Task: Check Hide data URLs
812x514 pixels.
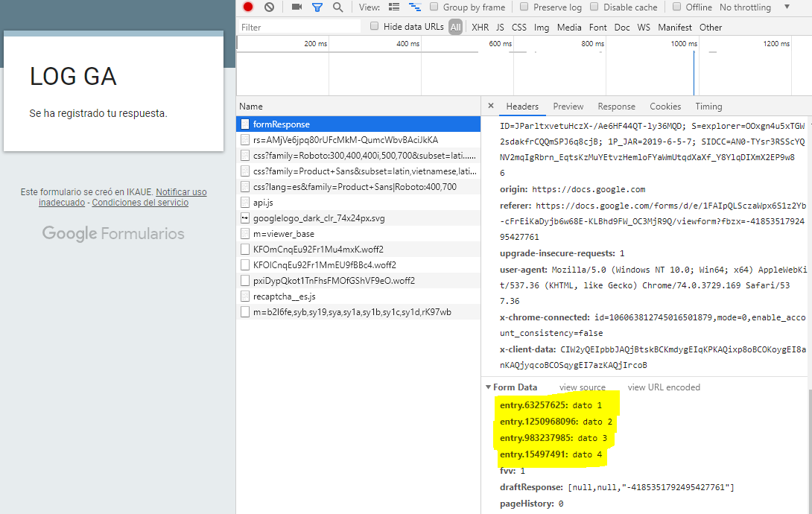Action: click(x=374, y=26)
